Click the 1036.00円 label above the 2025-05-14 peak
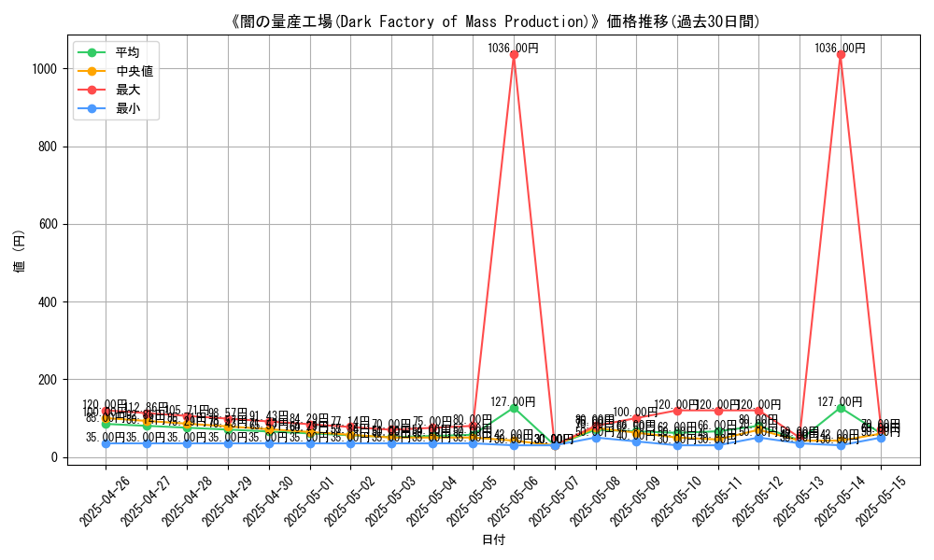 click(x=840, y=49)
